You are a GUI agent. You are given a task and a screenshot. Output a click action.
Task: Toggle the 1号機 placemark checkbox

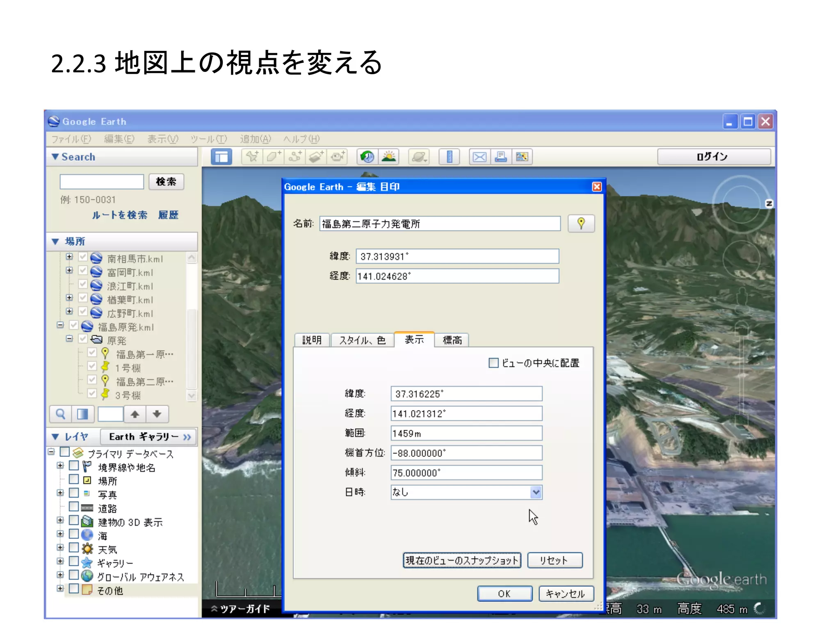pyautogui.click(x=92, y=367)
